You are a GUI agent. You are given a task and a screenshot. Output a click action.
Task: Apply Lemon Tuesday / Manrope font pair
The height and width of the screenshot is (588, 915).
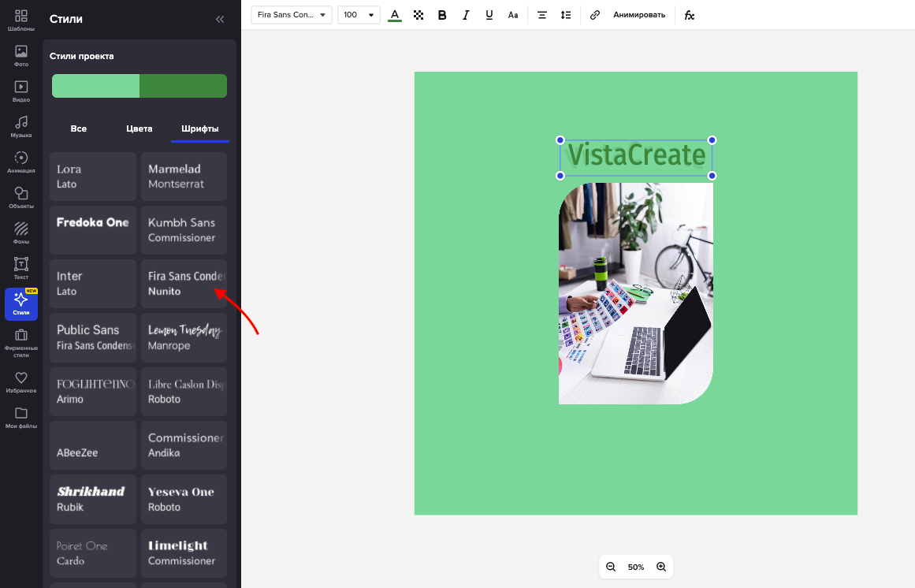point(184,338)
